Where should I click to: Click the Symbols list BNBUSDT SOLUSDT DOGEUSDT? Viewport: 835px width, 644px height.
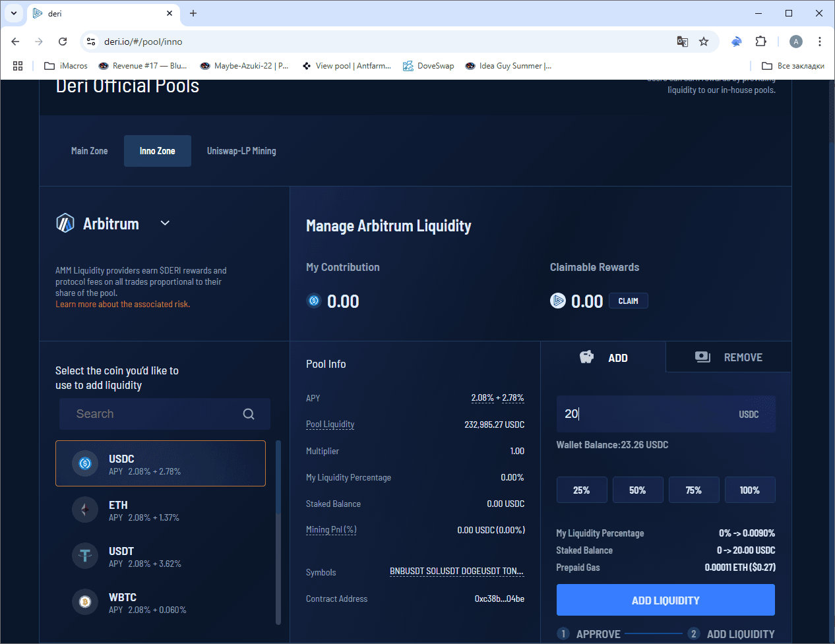pyautogui.click(x=457, y=571)
